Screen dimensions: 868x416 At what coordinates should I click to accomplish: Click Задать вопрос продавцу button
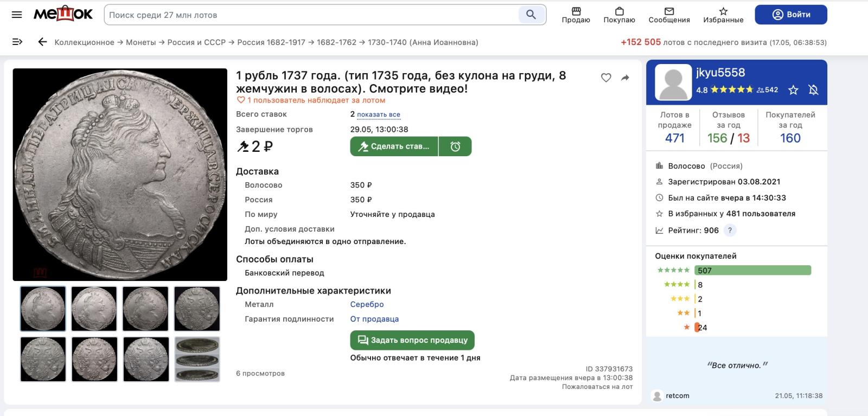tap(412, 340)
